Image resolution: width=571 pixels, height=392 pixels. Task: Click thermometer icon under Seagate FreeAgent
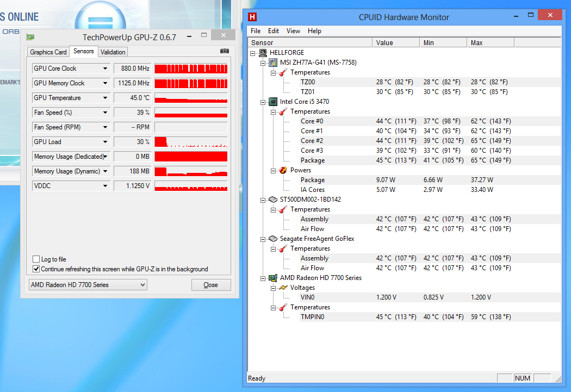pos(283,248)
